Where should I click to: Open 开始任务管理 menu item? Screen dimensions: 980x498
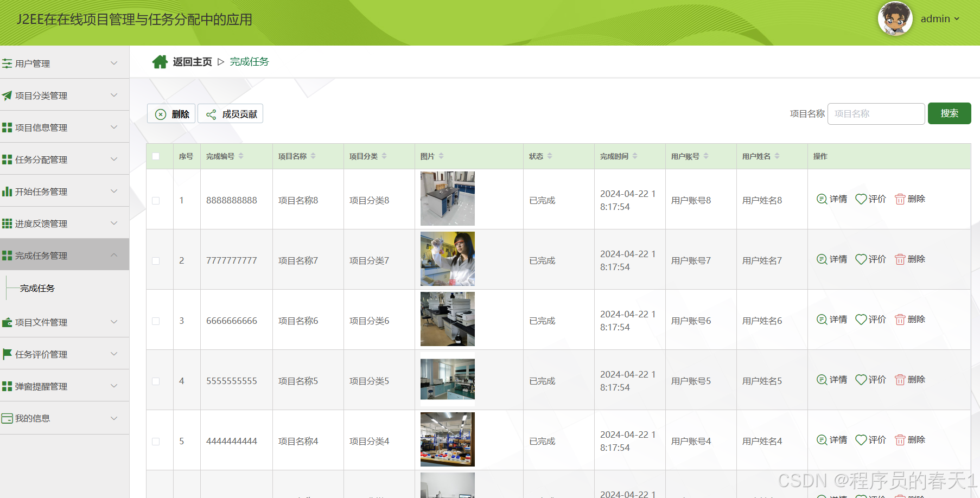pyautogui.click(x=65, y=191)
